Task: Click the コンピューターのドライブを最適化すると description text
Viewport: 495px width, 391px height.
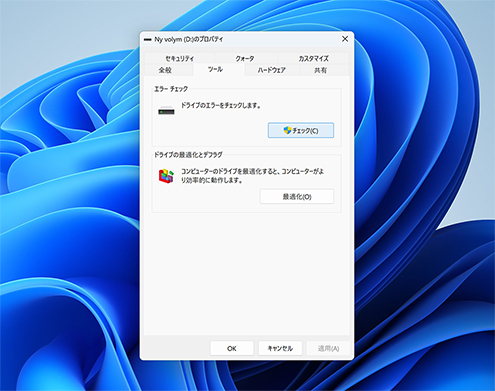Action: point(252,176)
